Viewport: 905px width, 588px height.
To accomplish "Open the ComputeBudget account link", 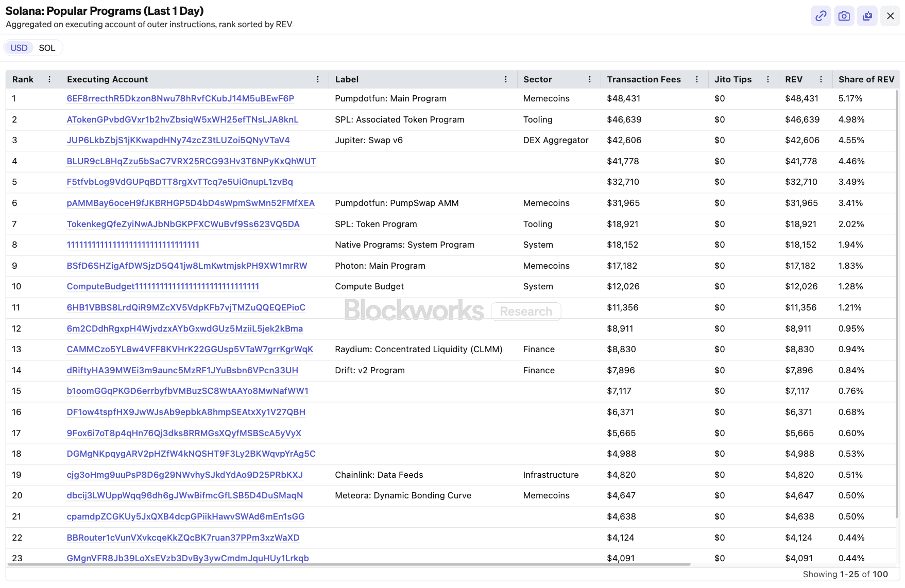I will [163, 286].
